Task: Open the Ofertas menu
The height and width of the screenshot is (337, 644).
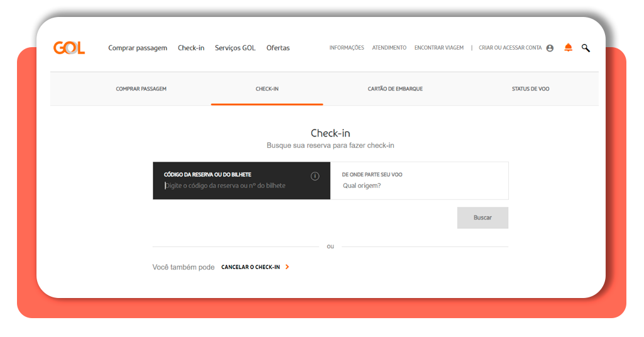Action: pyautogui.click(x=278, y=48)
